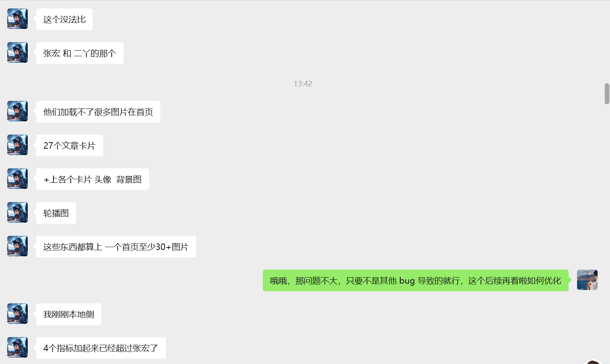Click the green '哦哦，那问题不大' message bubble
This screenshot has width=610, height=364.
416,280
